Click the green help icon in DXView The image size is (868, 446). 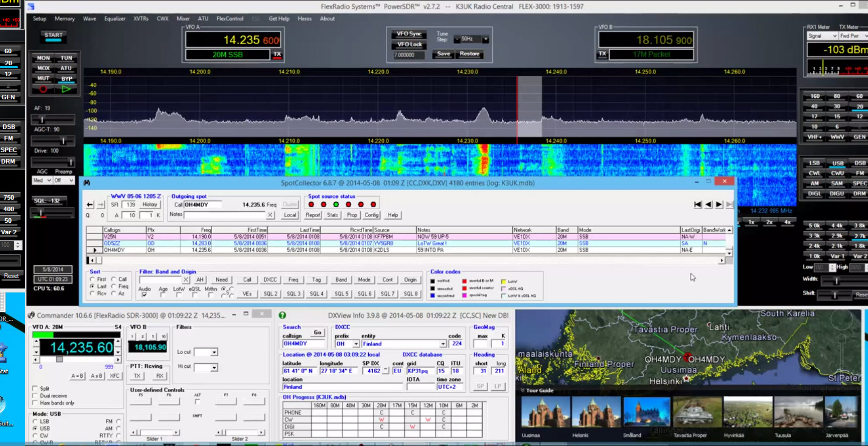coord(282,315)
